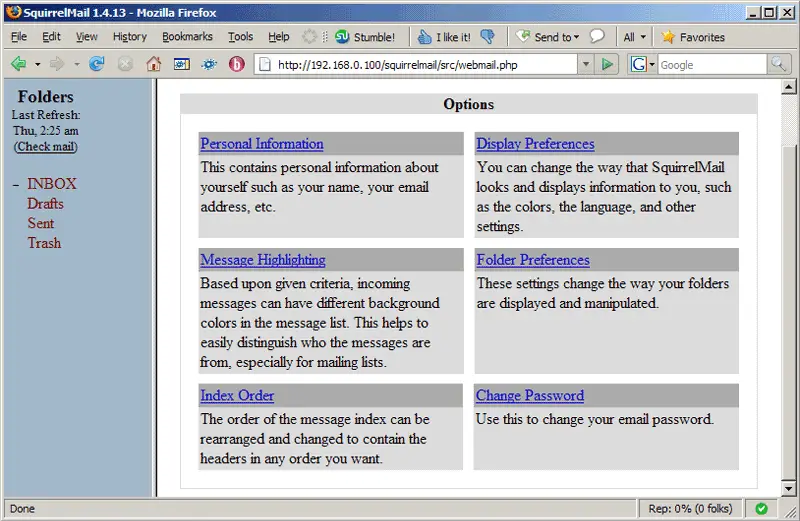Collapse the INBOX folder tree with minus
Viewport: 800px width, 521px height.
[16, 184]
